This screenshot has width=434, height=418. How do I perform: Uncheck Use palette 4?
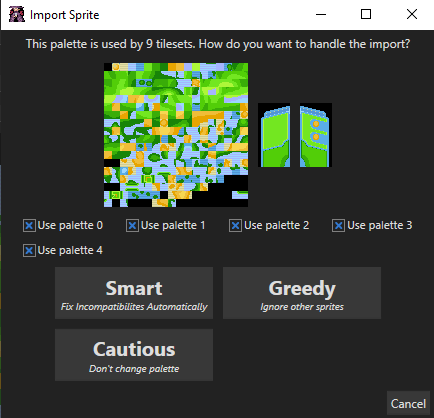(29, 250)
